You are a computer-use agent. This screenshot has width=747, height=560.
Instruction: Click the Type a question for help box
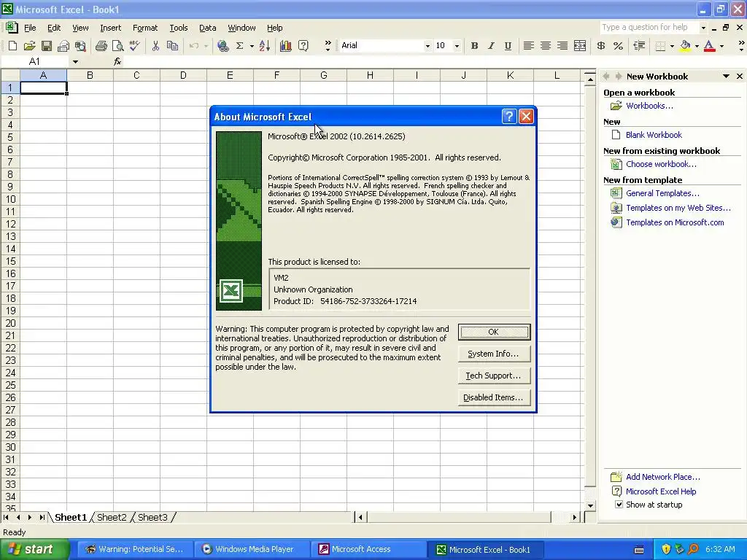point(650,27)
